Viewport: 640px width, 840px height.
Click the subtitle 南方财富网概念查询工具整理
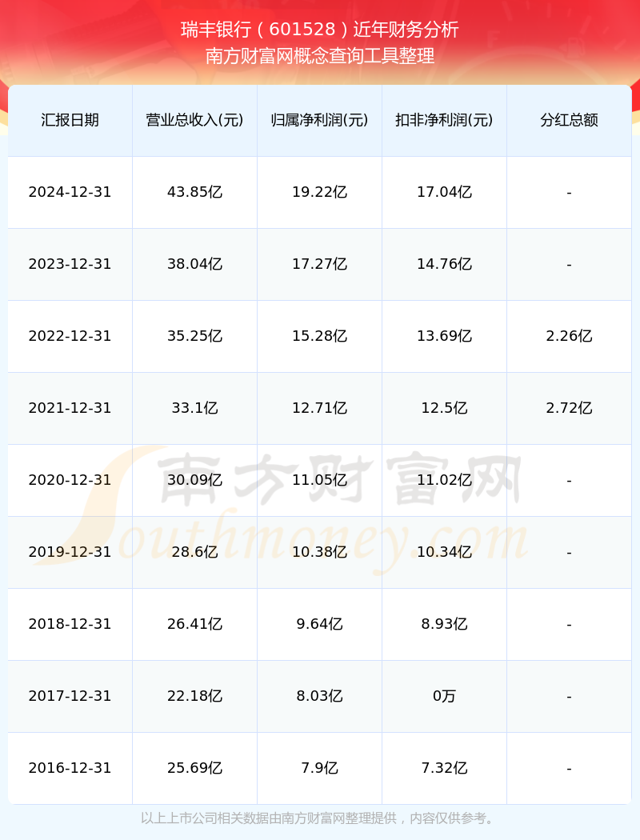pyautogui.click(x=320, y=56)
